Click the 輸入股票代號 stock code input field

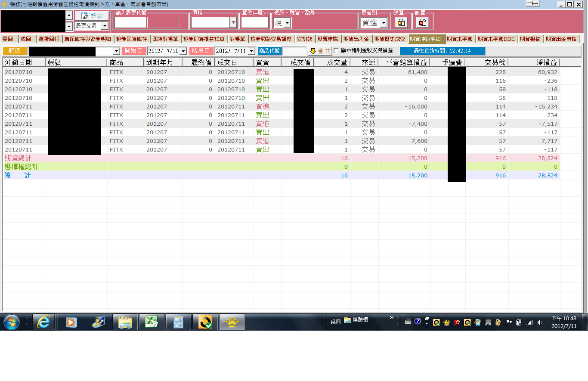[x=130, y=22]
